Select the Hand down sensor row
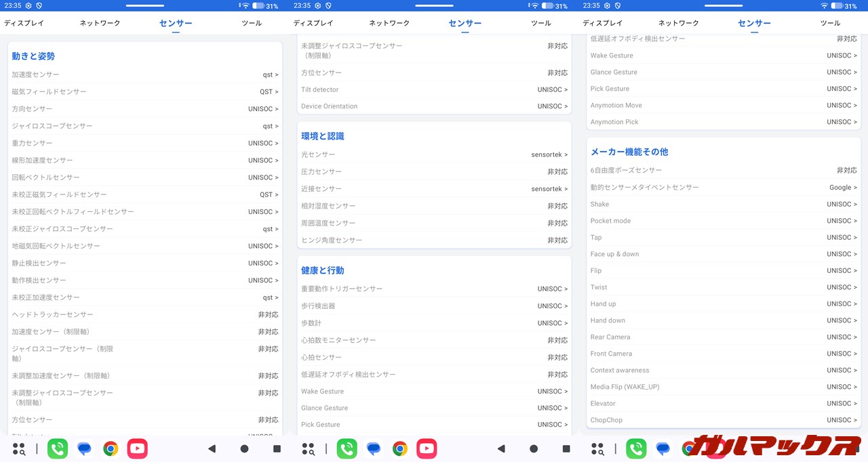 tap(724, 320)
